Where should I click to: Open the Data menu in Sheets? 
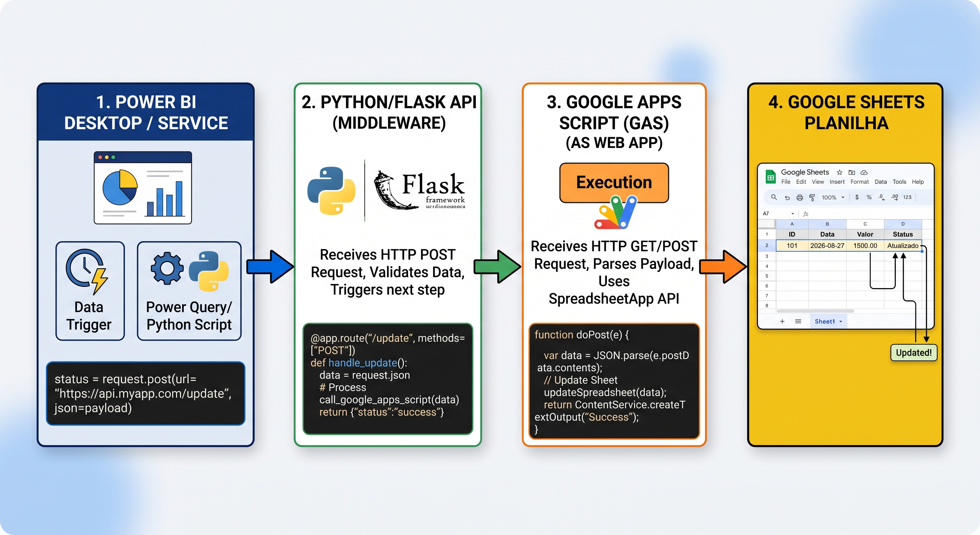[x=881, y=182]
